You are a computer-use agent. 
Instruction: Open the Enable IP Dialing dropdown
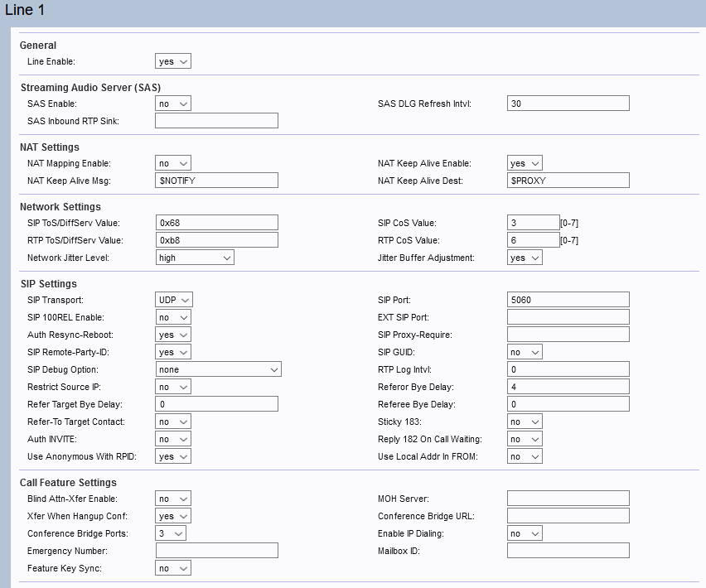[x=525, y=533]
